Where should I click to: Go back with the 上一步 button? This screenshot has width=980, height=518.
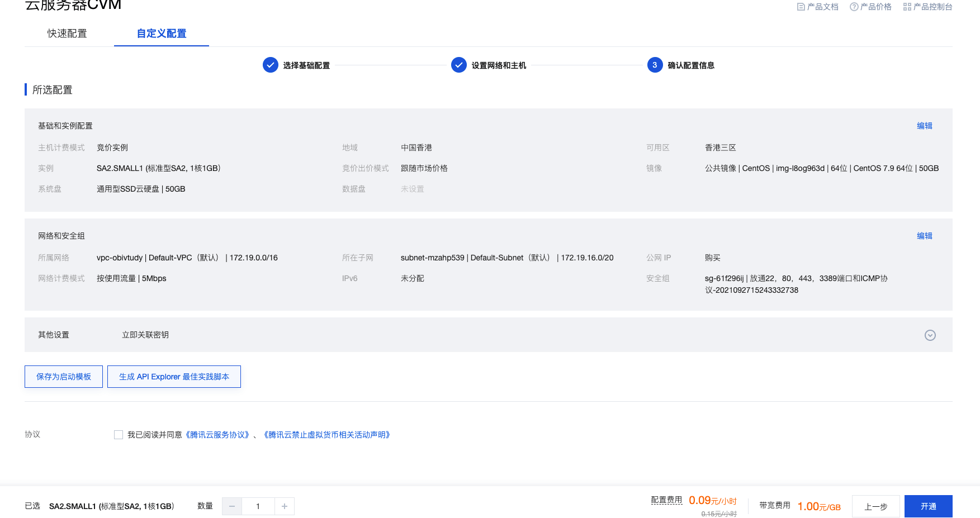coord(876,506)
